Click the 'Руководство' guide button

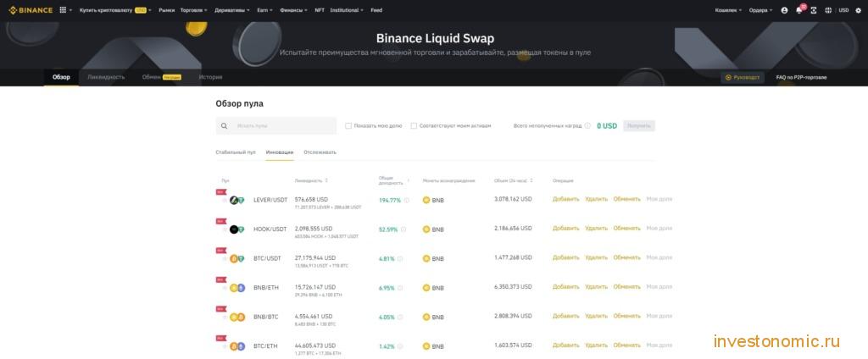[743, 77]
